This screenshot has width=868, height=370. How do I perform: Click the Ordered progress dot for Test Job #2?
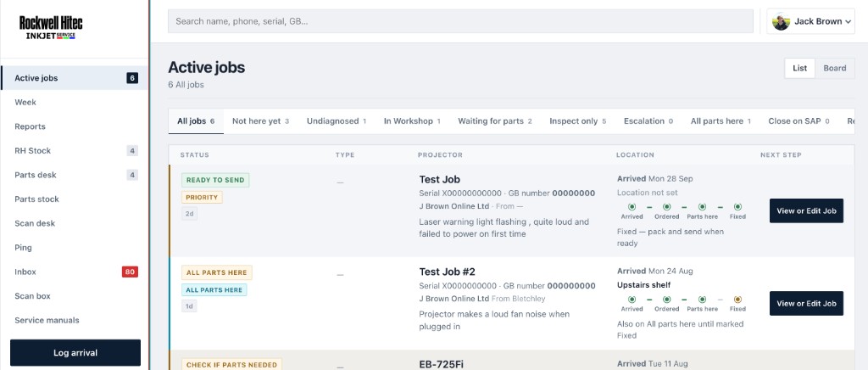pos(667,299)
